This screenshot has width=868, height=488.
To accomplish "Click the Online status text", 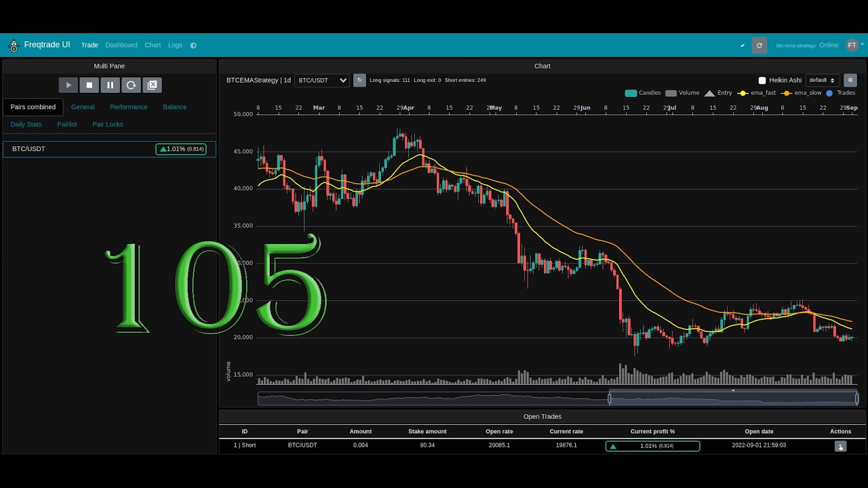I will [x=829, y=45].
